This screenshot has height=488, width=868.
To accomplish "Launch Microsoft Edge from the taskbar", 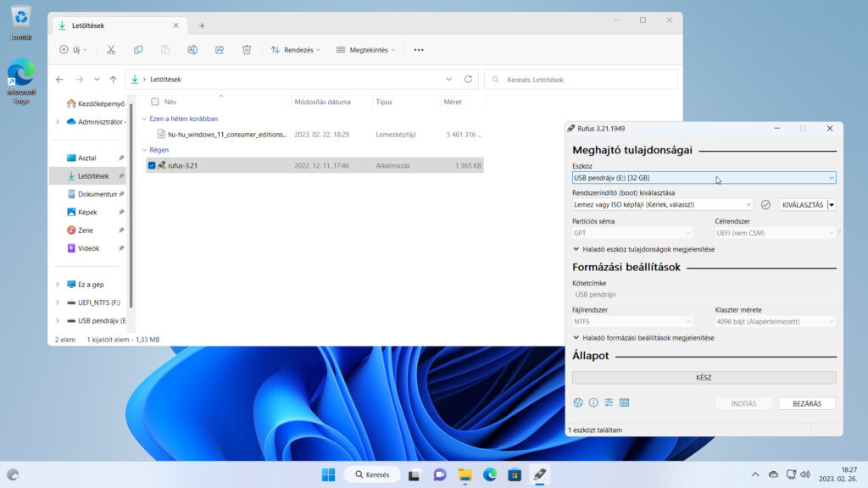I will pyautogui.click(x=490, y=474).
